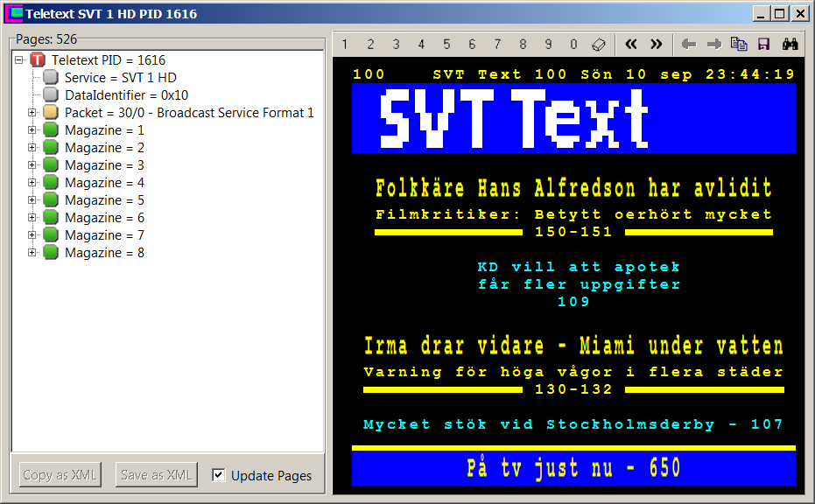Viewport: 815px width, 504px height.
Task: Click page number 109 under KD story
Action: click(x=573, y=301)
